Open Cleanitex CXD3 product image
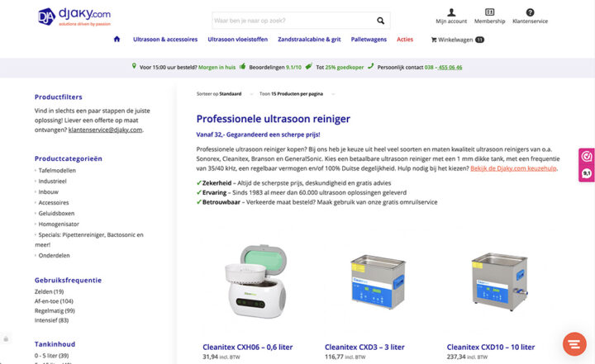The image size is (595, 364). (x=377, y=281)
